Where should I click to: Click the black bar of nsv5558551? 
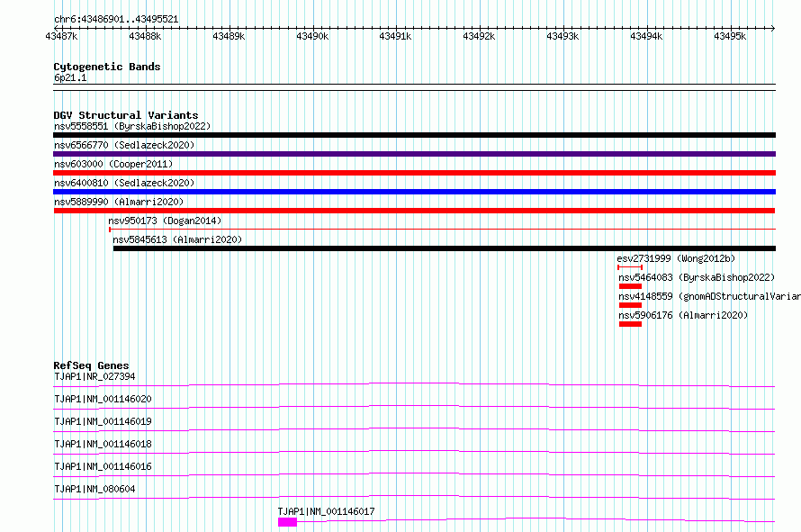point(414,135)
